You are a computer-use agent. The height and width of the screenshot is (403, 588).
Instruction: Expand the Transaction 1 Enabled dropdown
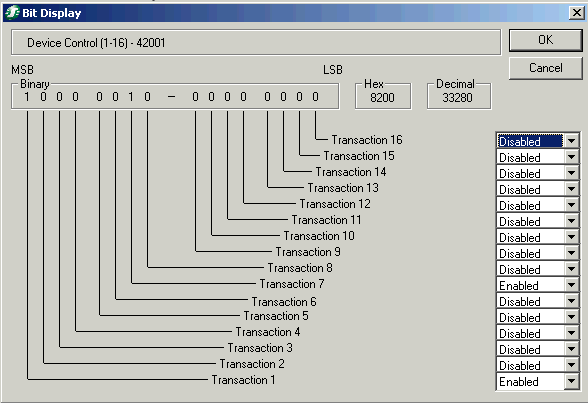click(572, 382)
